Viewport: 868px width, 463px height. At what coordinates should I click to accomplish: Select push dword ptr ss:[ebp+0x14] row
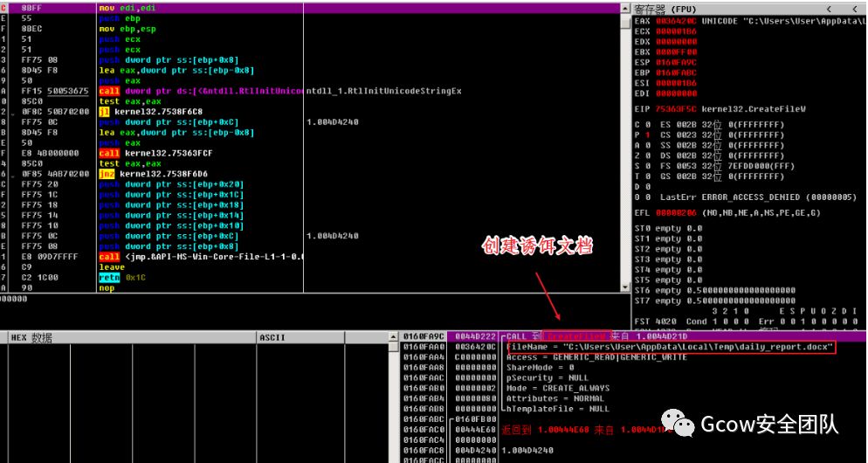[x=172, y=216]
